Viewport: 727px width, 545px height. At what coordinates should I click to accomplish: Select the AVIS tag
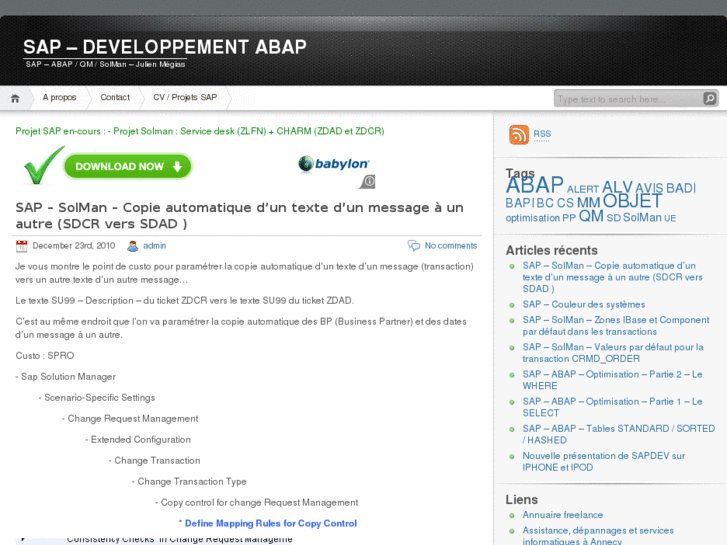pos(649,188)
